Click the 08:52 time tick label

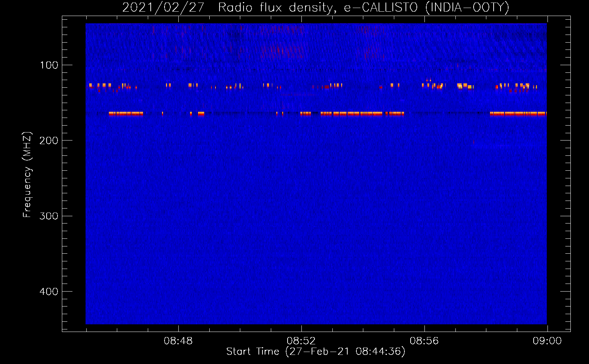point(301,341)
